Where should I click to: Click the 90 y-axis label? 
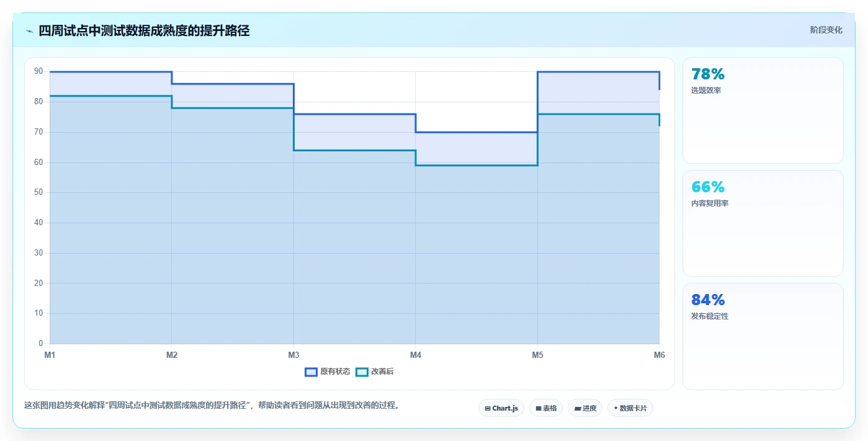coord(38,72)
